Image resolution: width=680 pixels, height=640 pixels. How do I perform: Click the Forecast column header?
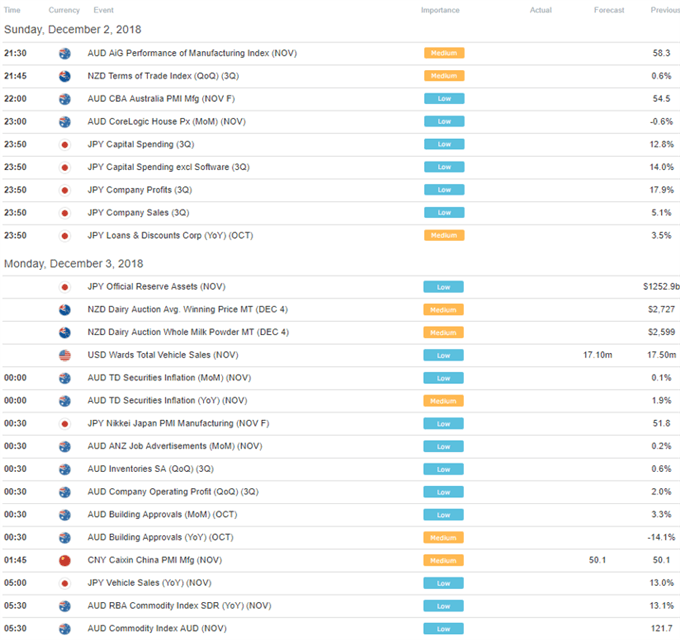click(x=609, y=10)
